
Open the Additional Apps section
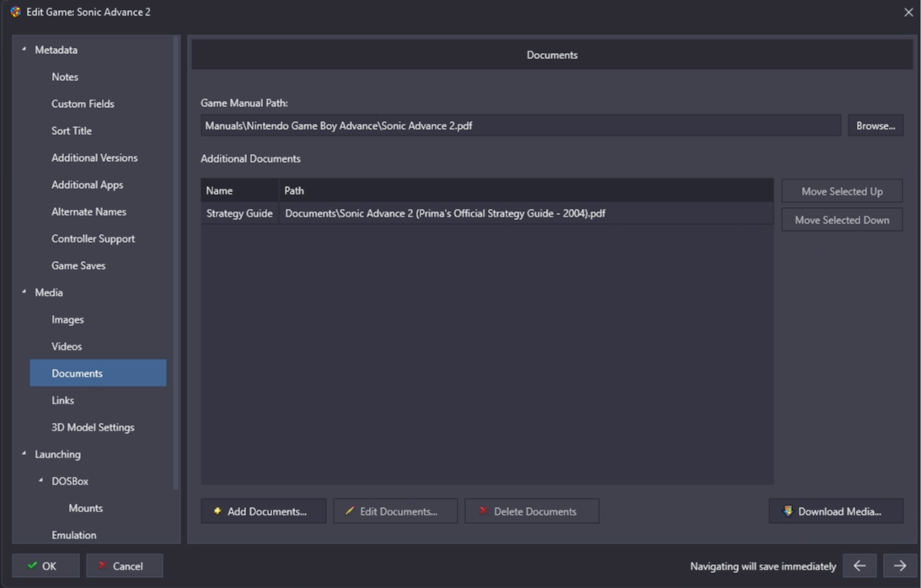click(x=87, y=185)
